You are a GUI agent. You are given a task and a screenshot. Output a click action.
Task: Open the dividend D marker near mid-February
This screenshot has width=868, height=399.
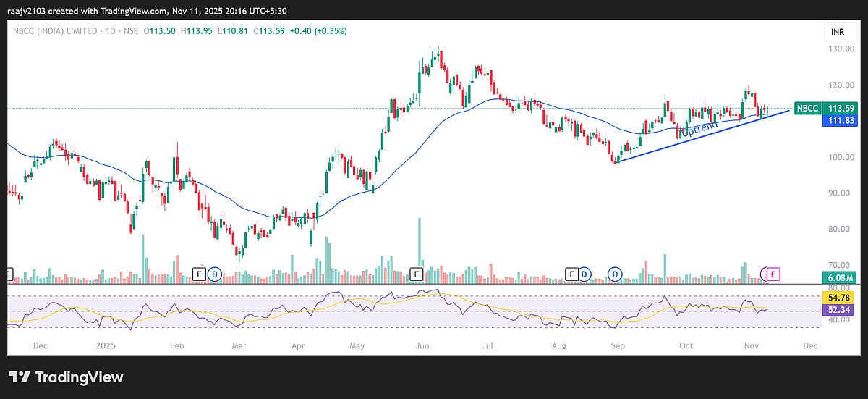[214, 274]
